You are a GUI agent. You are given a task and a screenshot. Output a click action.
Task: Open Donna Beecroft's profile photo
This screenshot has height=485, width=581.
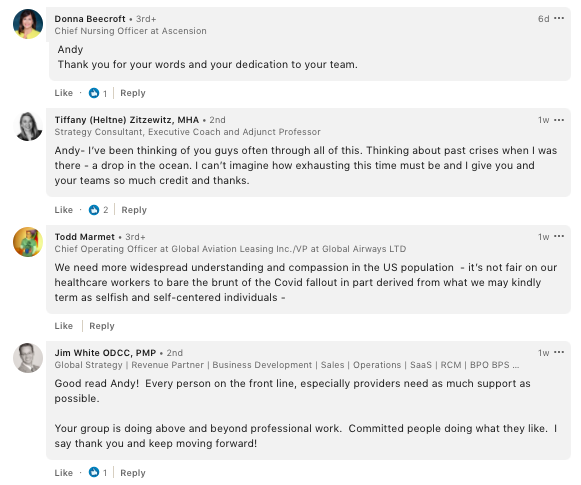click(28, 24)
